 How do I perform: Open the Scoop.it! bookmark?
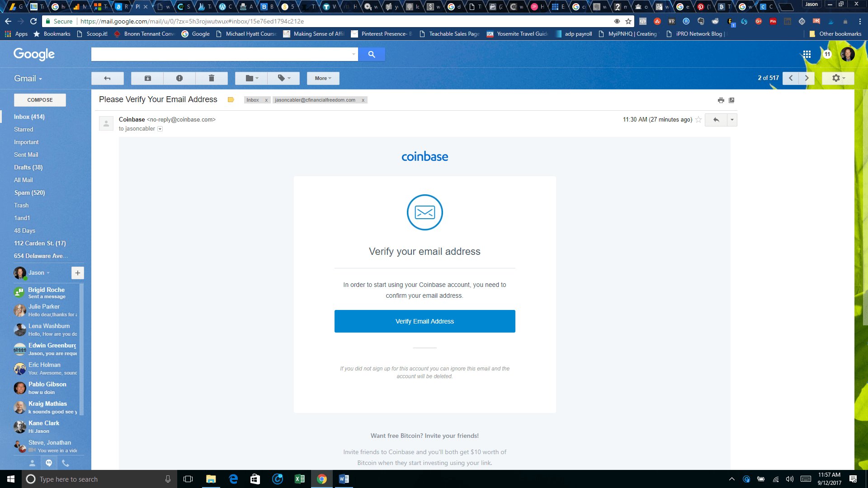coord(92,34)
